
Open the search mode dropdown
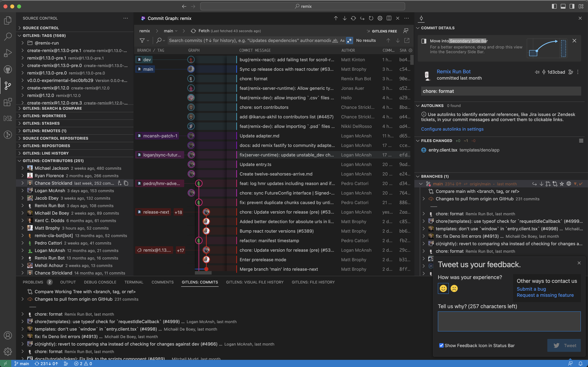161,40
